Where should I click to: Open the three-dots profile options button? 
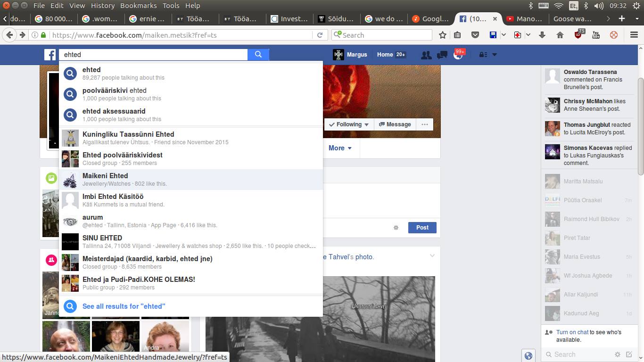click(x=425, y=124)
